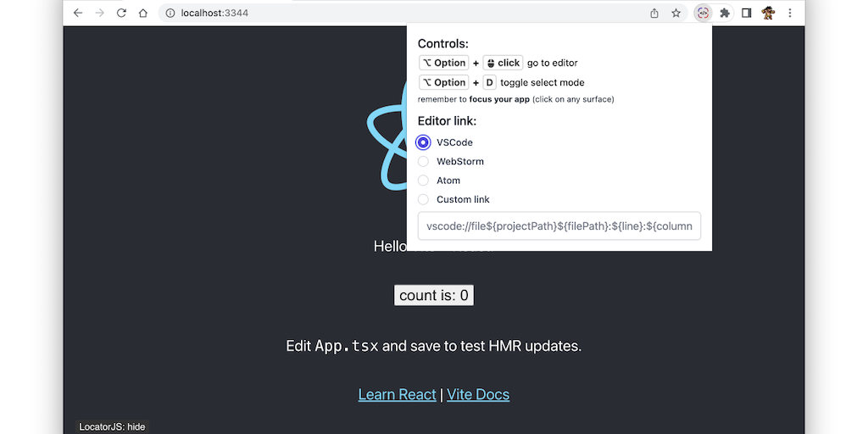Click the LocatorJS extension icon
The height and width of the screenshot is (434, 868).
[x=703, y=13]
